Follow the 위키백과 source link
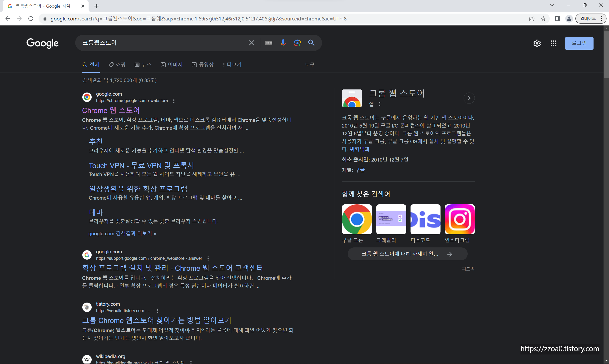 click(x=359, y=149)
